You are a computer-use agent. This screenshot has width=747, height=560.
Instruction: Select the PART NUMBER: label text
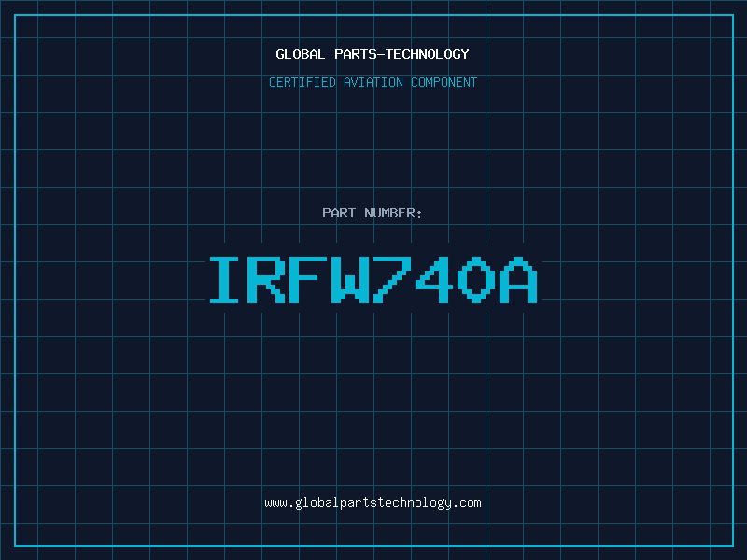[373, 213]
